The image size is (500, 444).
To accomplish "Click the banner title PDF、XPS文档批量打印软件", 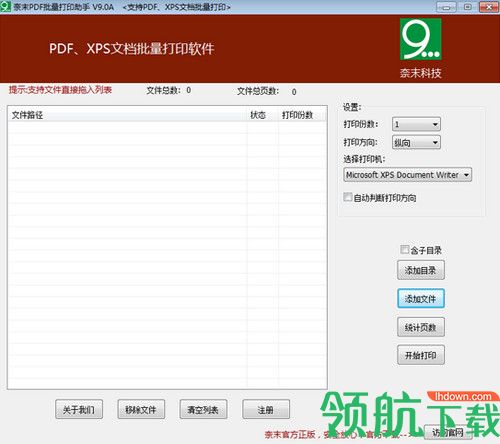I will click(132, 49).
